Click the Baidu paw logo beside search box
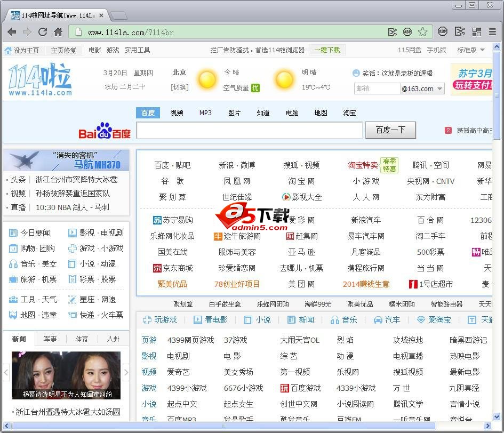 (105, 131)
